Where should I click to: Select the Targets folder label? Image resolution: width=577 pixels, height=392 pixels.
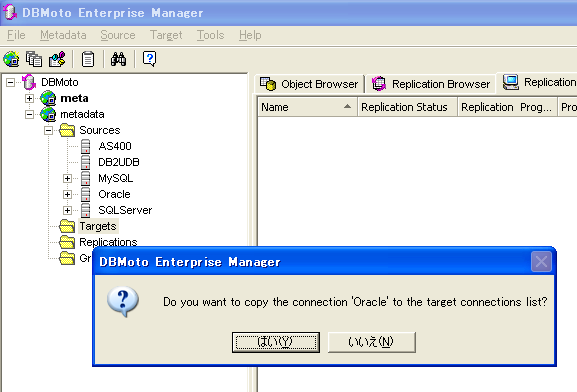[x=98, y=226]
